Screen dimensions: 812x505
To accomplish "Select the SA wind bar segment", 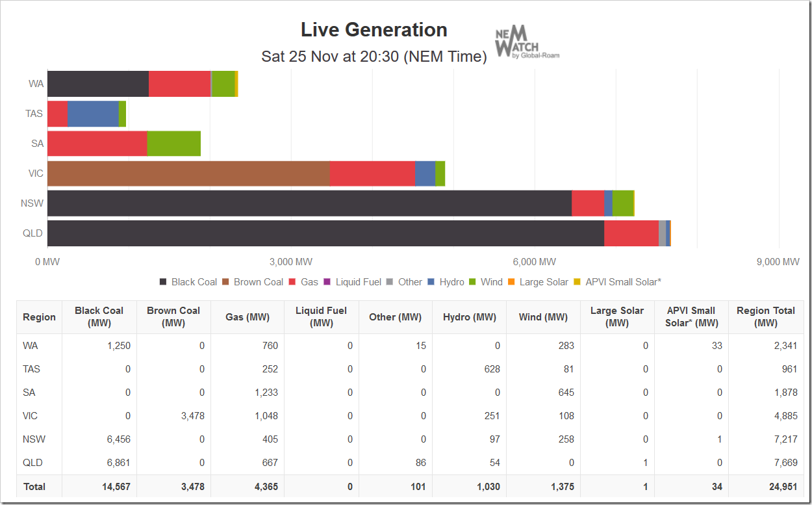I will point(174,144).
